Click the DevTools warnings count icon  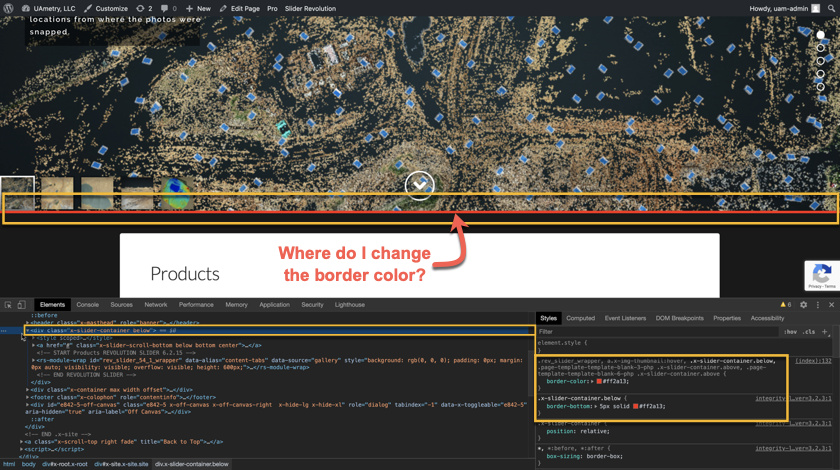pos(786,304)
